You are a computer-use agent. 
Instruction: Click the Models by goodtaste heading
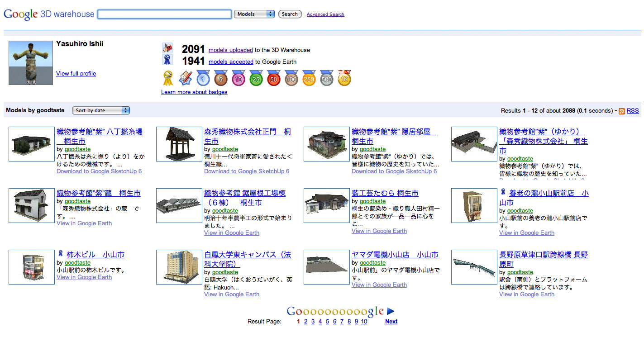tap(35, 110)
